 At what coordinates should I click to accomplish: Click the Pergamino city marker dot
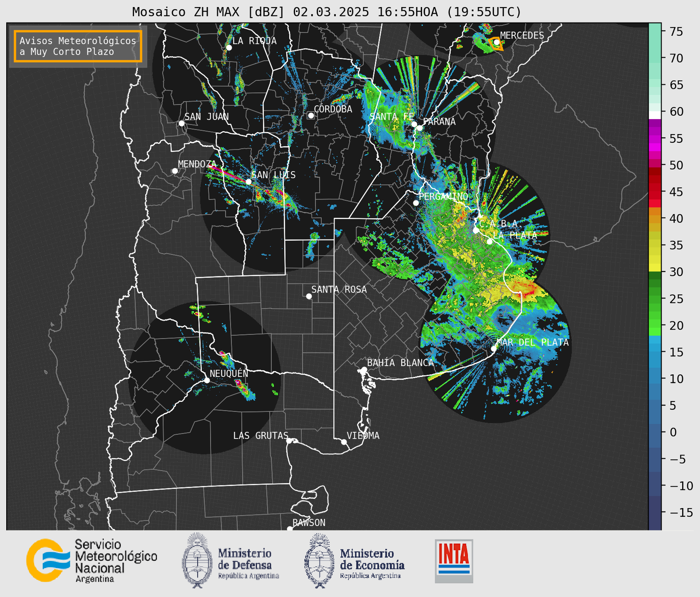[x=416, y=203]
